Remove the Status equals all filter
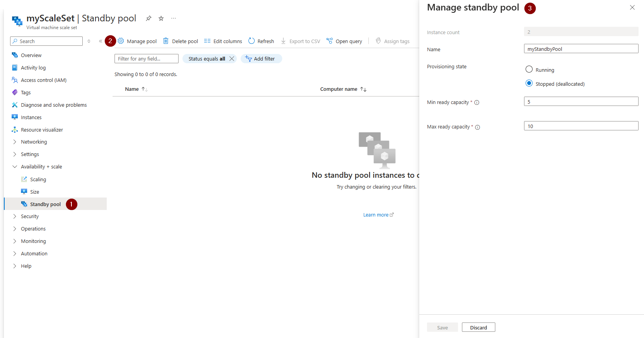The image size is (644, 338). (232, 59)
